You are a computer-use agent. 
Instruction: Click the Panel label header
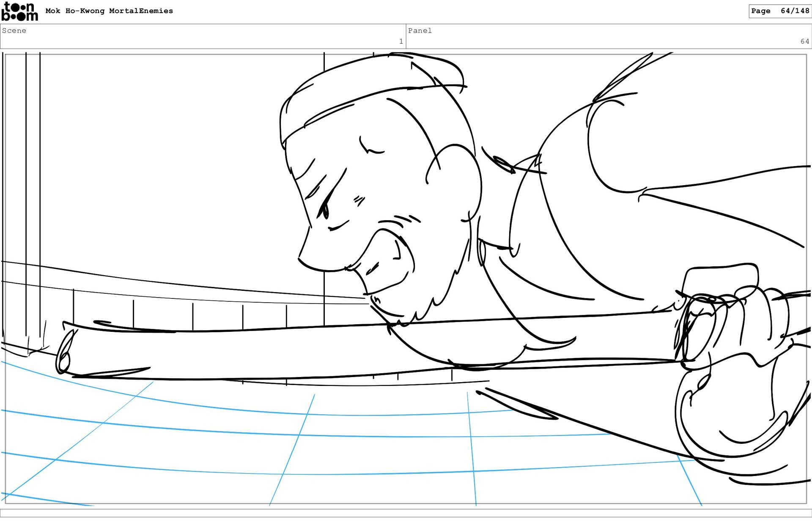click(x=420, y=30)
